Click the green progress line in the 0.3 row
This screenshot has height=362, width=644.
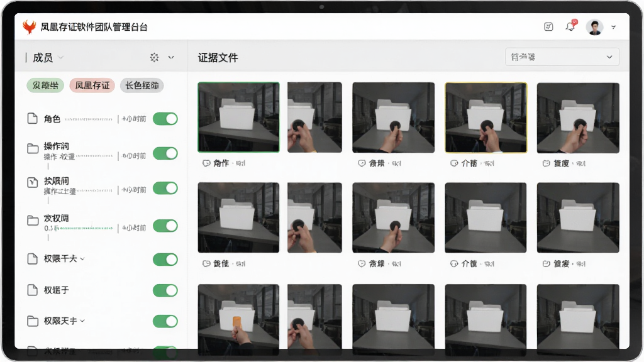[86, 228]
